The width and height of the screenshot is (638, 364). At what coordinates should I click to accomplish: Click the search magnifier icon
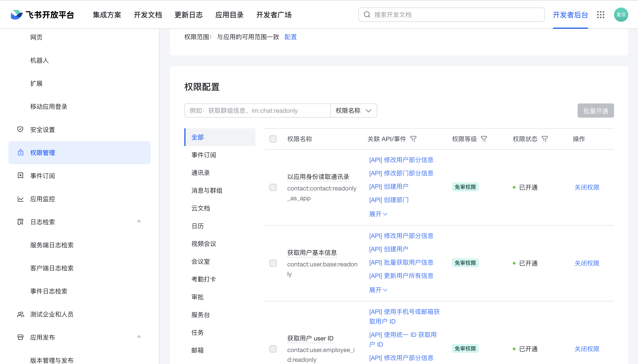point(367,15)
